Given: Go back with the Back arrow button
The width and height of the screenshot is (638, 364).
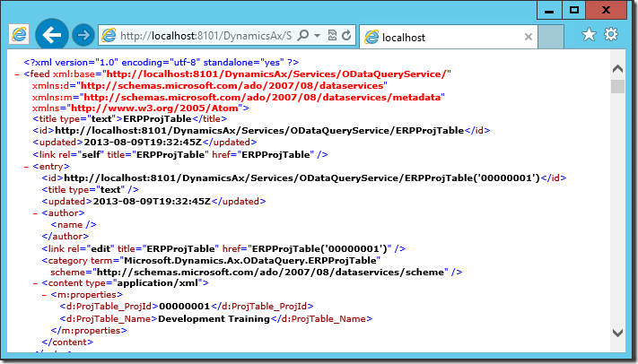Looking at the screenshot, I should [52, 35].
